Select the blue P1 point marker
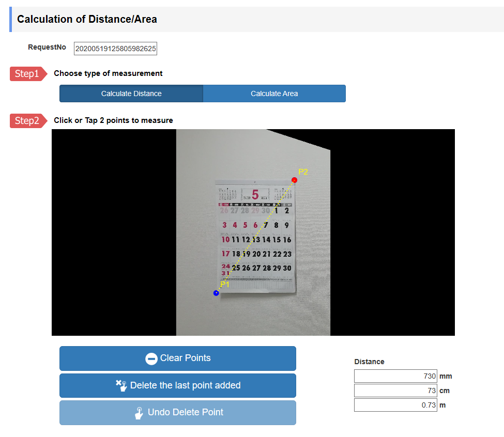The image size is (504, 437). click(216, 293)
